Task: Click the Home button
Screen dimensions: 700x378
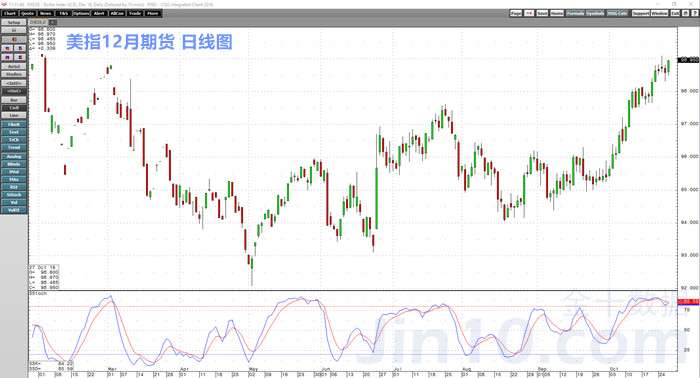Action: pyautogui.click(x=557, y=13)
